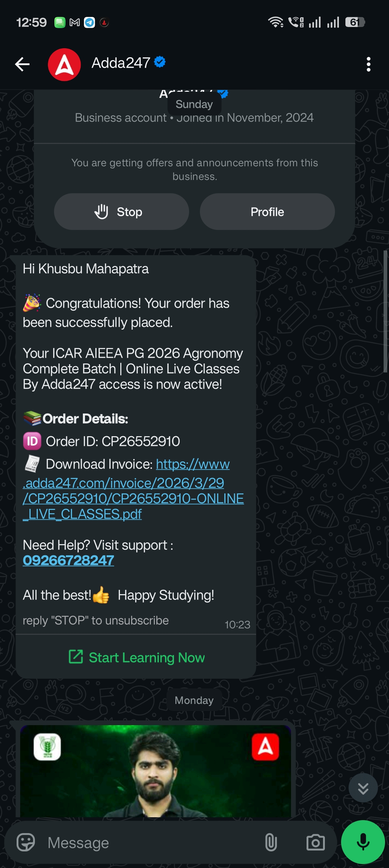Click the chat scrollbar handle
Image resolution: width=389 pixels, height=868 pixels.
pos(385,311)
